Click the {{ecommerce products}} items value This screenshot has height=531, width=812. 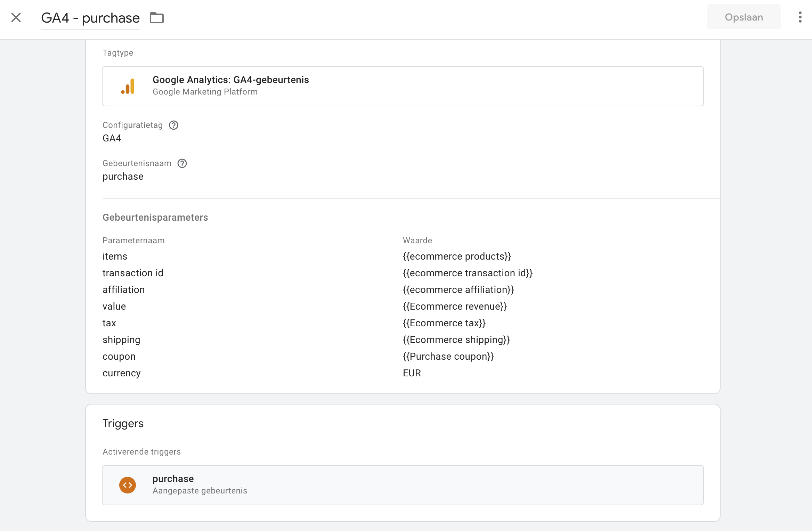tap(457, 256)
